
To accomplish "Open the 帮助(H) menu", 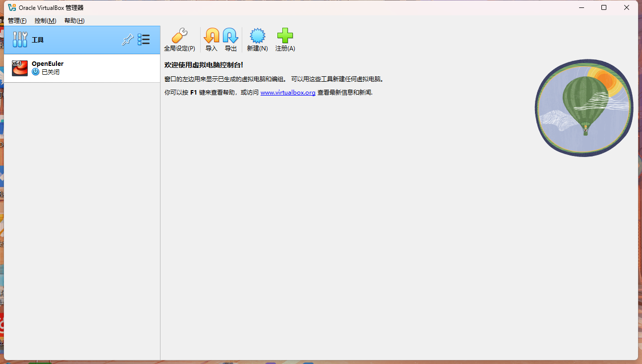I will pyautogui.click(x=74, y=21).
